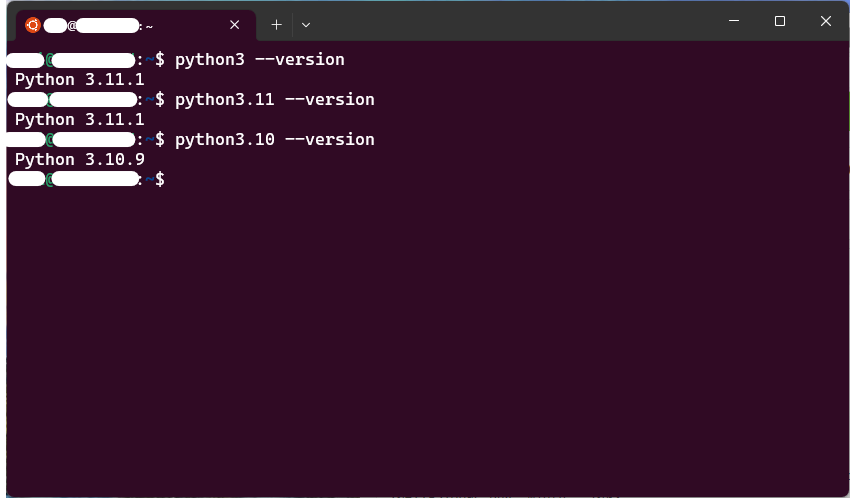Open a new tab with the plus icon
Image resolution: width=850 pixels, height=498 pixels.
pos(276,24)
